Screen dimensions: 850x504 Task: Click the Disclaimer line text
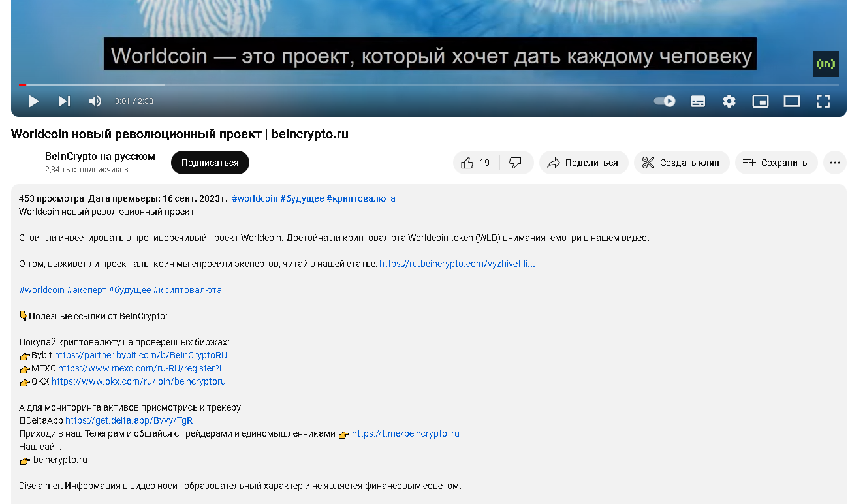pos(240,486)
